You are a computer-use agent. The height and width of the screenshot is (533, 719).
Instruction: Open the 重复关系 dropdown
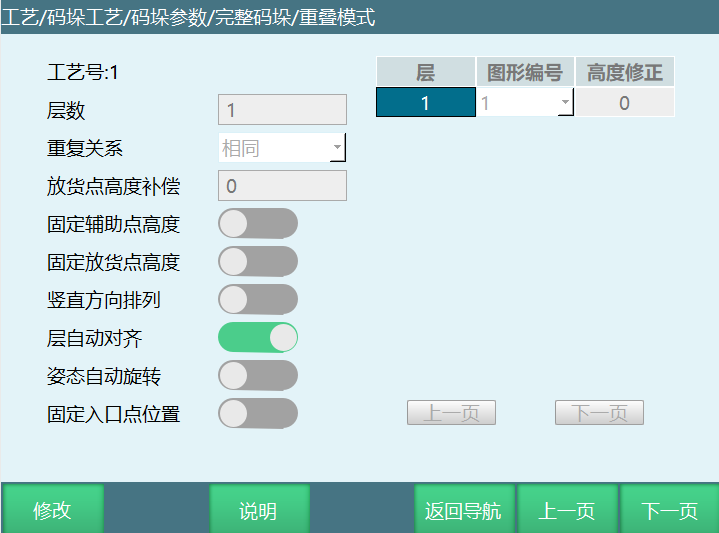[x=282, y=148]
